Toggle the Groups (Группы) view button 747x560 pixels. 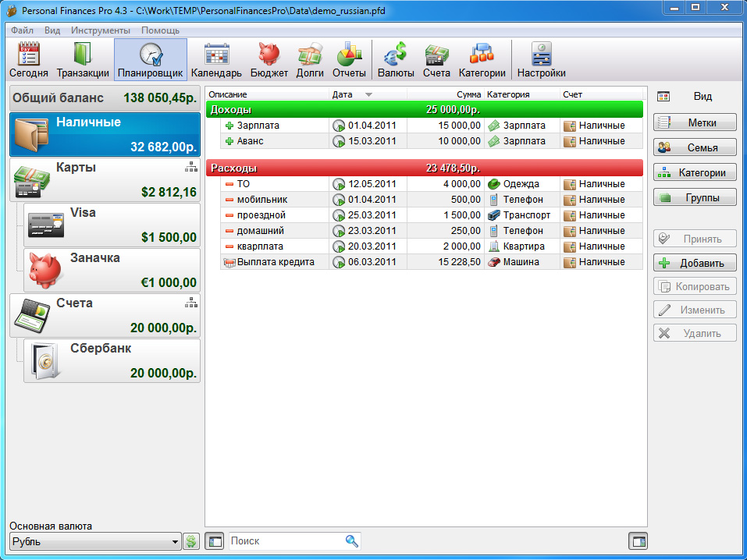pos(695,198)
